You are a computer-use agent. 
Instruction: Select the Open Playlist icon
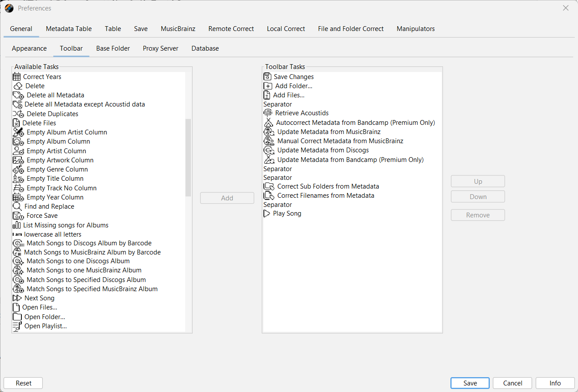coord(17,326)
